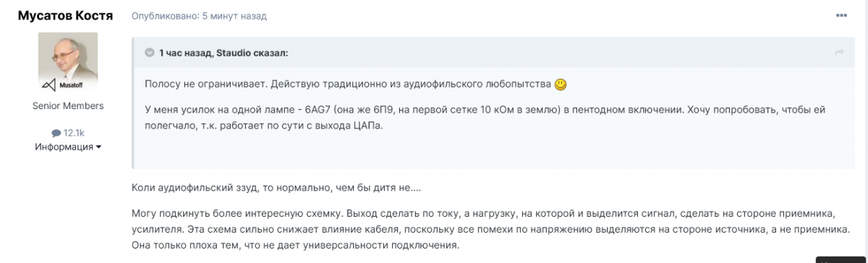Image resolution: width=868 pixels, height=263 pixels.
Task: Click the line 'Она только плоха тем'
Action: (296, 246)
